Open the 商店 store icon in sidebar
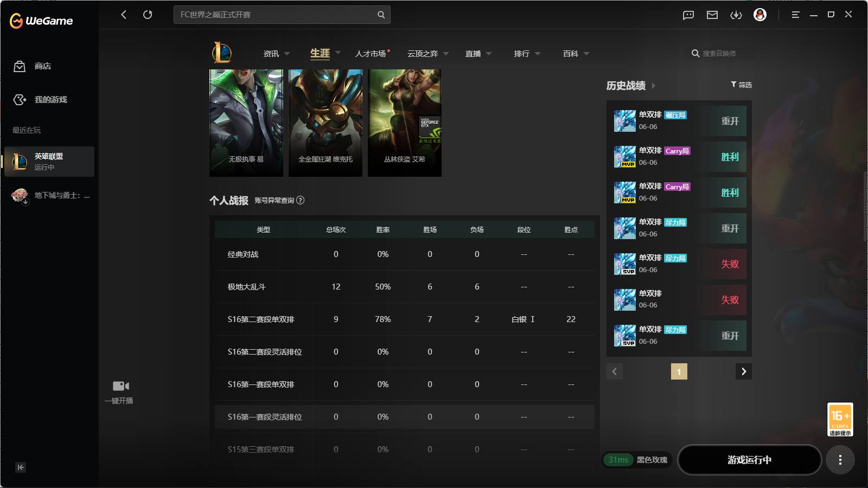Screen dimensions: 868x488 (x=20, y=66)
